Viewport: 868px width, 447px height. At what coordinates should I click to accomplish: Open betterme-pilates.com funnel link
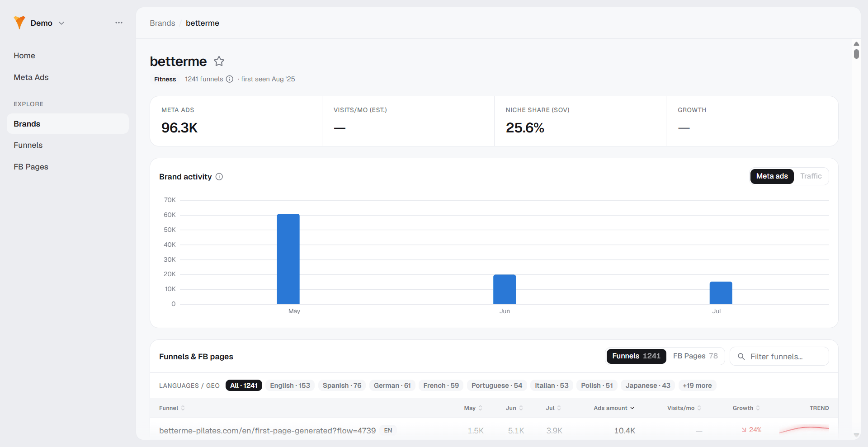coord(267,431)
